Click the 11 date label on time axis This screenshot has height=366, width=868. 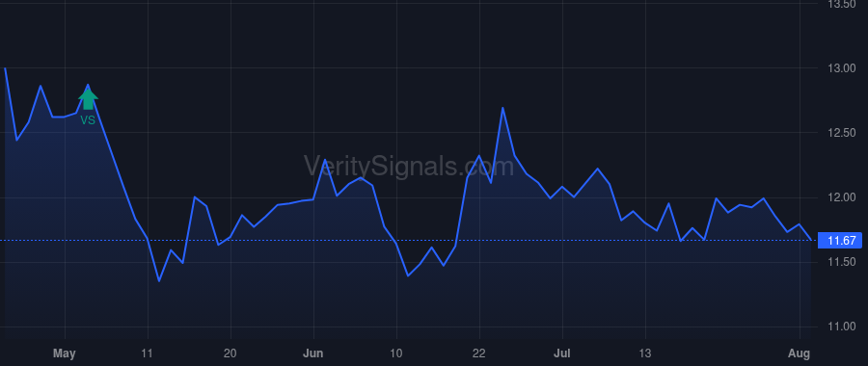pyautogui.click(x=148, y=353)
